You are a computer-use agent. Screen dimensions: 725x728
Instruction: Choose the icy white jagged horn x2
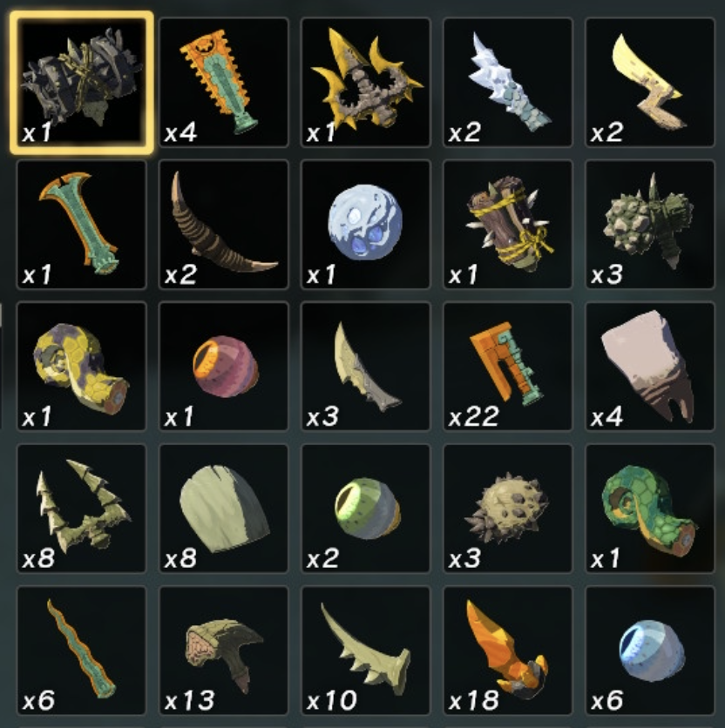[x=508, y=83]
